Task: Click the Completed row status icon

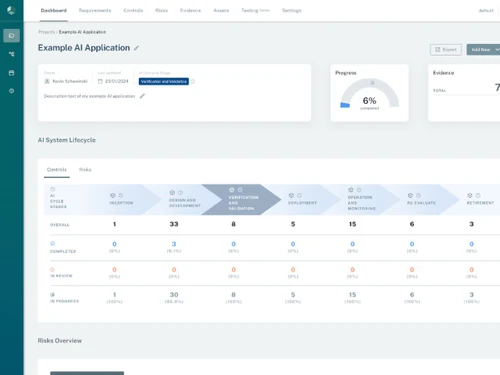Action: 52,244
